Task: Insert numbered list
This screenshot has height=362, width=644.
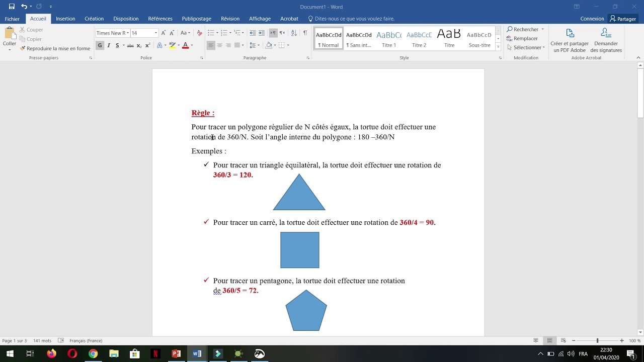Action: 224,33
